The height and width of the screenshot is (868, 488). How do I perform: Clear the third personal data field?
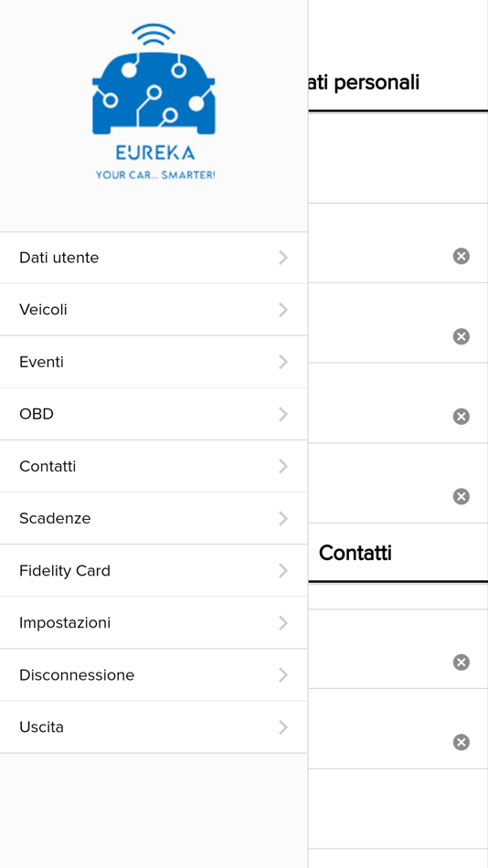[x=461, y=417]
